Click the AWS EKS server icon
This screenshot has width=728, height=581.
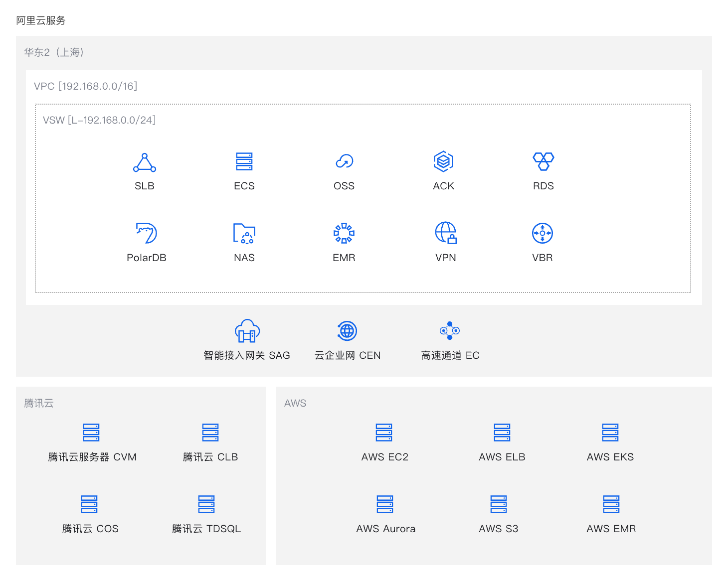610,433
